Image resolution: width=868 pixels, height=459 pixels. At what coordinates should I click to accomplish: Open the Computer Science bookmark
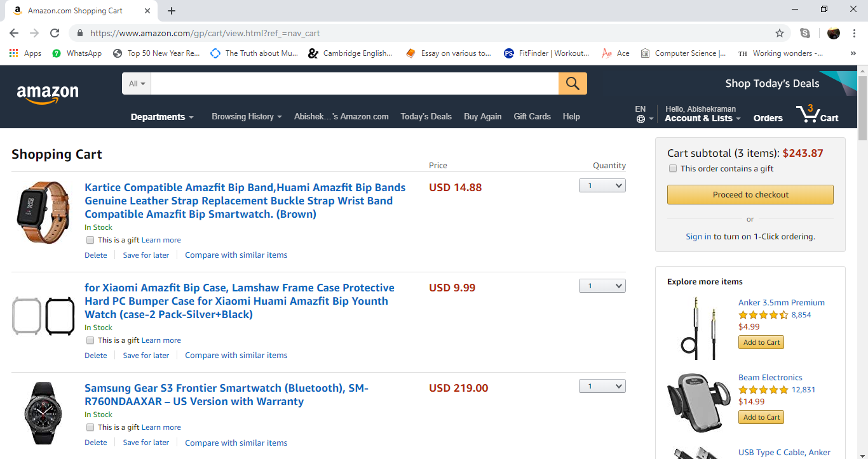(684, 53)
